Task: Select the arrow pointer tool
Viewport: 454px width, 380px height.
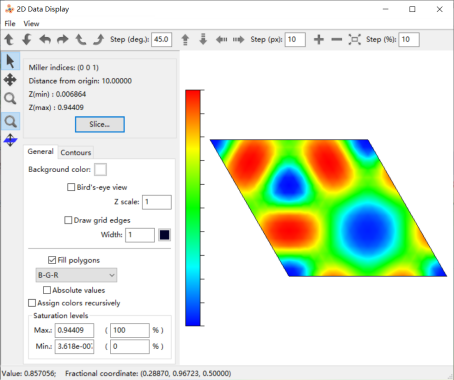Action: point(10,61)
